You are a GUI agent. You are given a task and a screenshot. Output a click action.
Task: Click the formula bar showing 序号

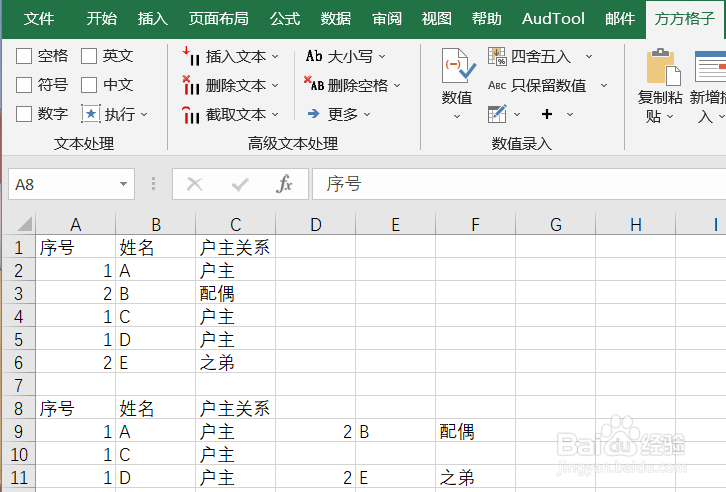(519, 184)
